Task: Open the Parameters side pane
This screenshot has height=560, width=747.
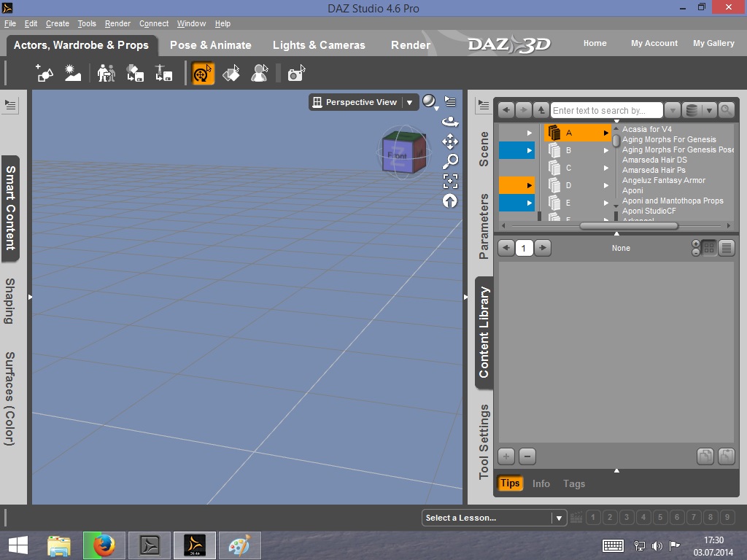Action: click(484, 226)
